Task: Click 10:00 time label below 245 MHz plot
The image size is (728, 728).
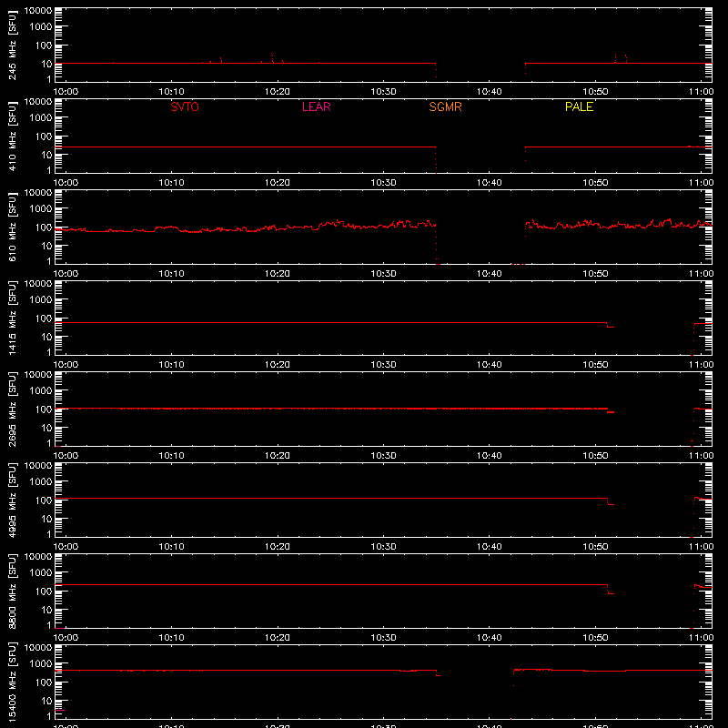Action: point(66,92)
